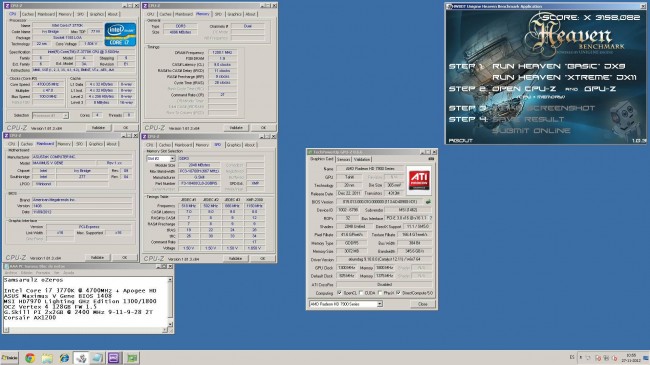Click Validate in the Mainboard tab window
Screen dimensions: 650x365
pos(97,258)
